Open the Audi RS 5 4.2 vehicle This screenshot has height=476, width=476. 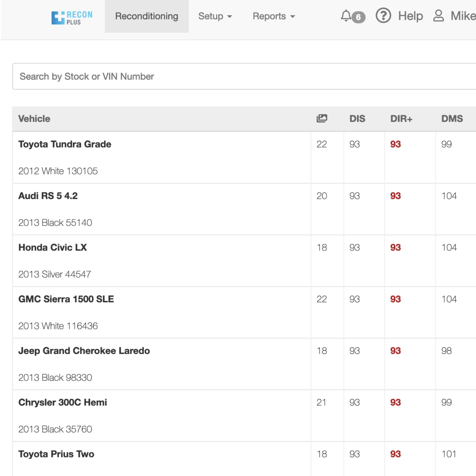48,196
